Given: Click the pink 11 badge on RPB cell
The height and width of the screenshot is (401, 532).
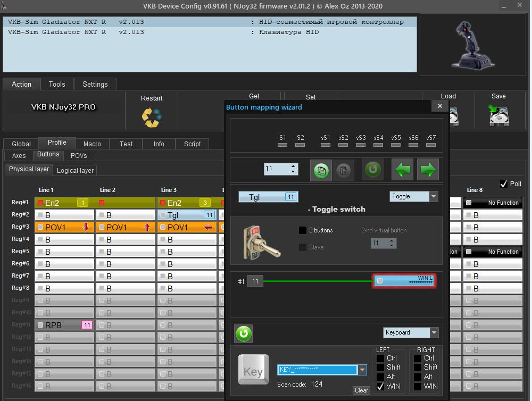Looking at the screenshot, I should pyautogui.click(x=87, y=324).
